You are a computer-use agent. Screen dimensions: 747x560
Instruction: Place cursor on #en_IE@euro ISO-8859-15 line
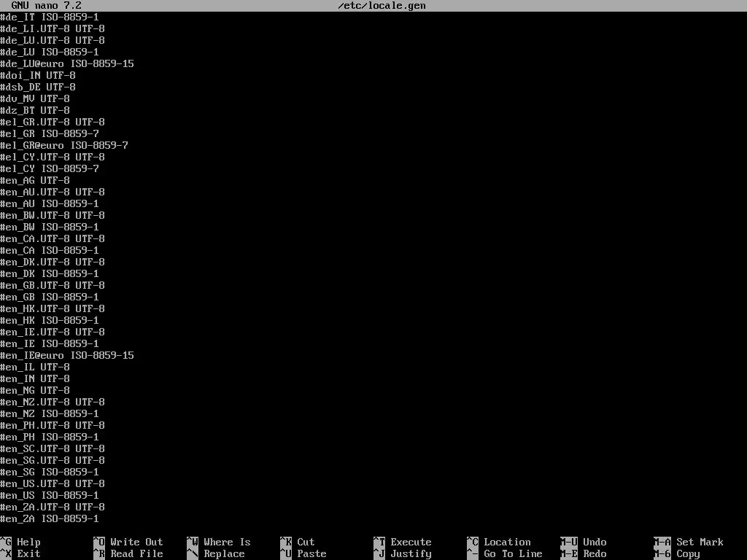(67, 355)
